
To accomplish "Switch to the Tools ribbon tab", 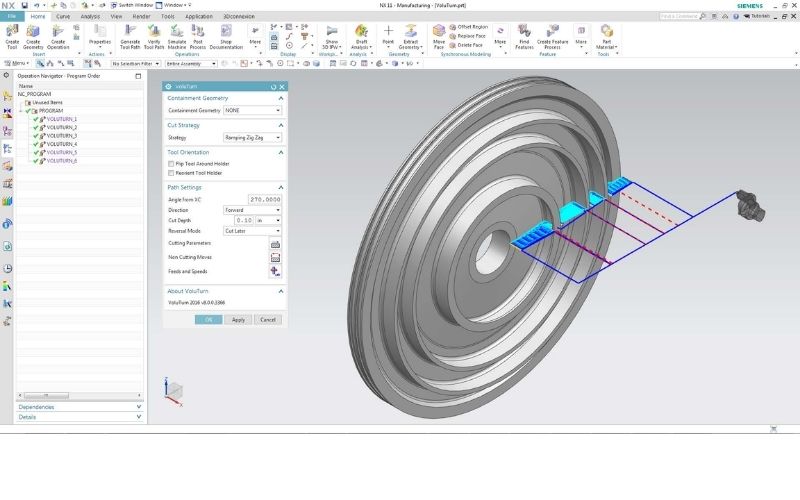I will coord(167,16).
